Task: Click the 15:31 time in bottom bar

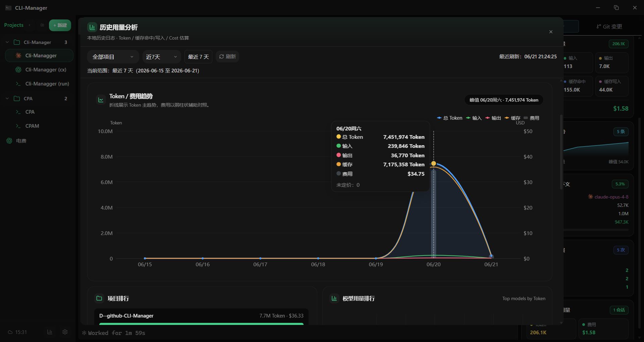Action: [21, 332]
